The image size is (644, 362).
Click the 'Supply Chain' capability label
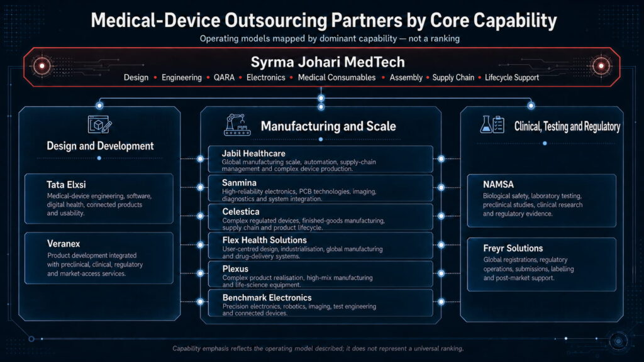453,77
